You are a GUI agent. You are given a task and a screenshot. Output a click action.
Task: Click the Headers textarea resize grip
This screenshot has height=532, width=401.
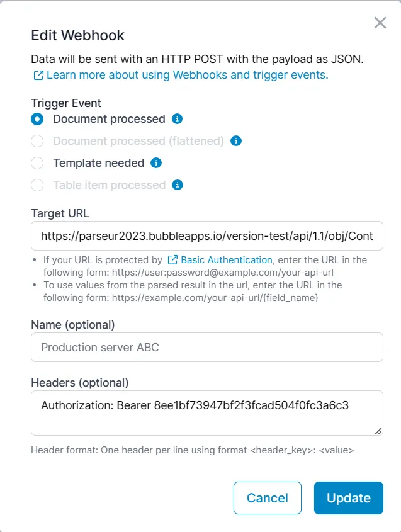tap(378, 430)
